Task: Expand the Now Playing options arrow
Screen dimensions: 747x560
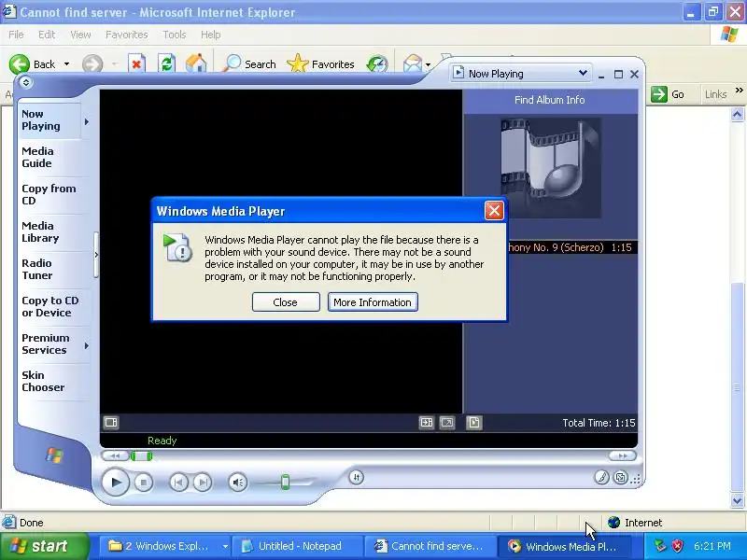Action: pyautogui.click(x=87, y=122)
